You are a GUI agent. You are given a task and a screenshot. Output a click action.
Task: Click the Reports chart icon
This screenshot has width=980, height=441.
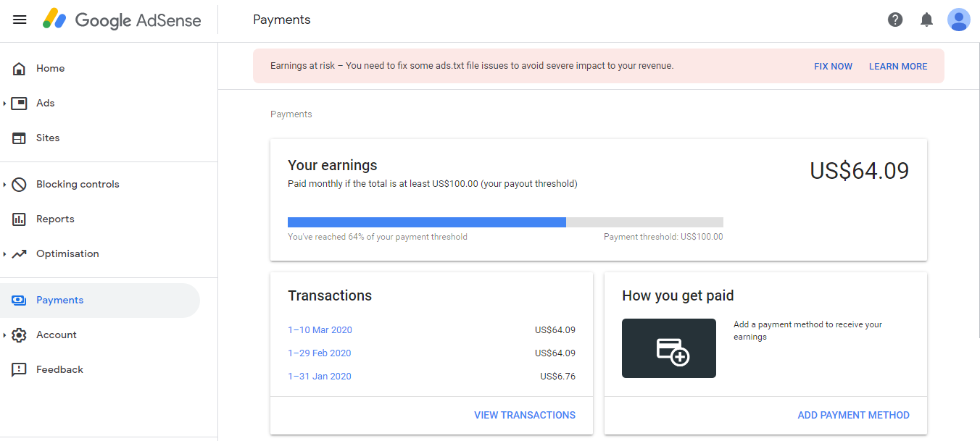pos(20,219)
